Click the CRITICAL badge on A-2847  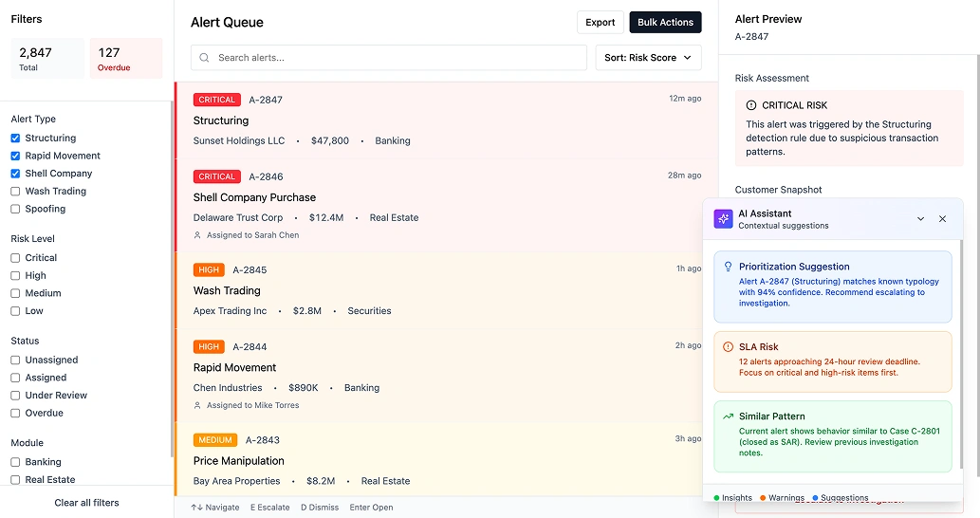[x=217, y=100]
